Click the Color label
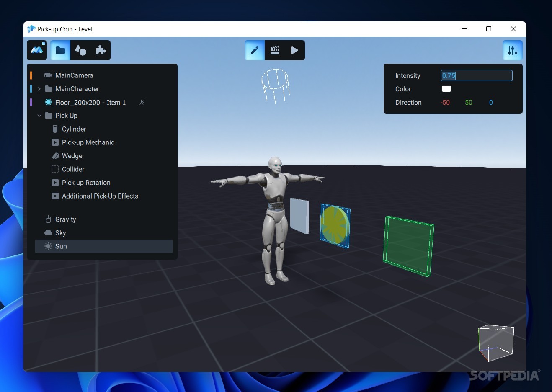Image resolution: width=552 pixels, height=392 pixels. [x=403, y=89]
